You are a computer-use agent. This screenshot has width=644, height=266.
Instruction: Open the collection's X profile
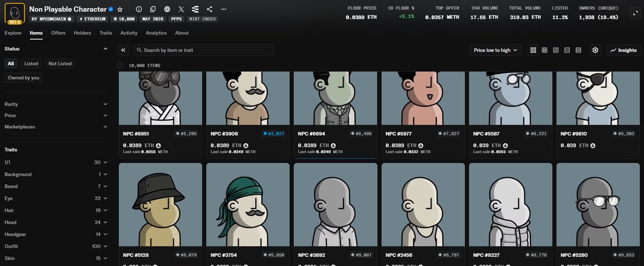181,9
